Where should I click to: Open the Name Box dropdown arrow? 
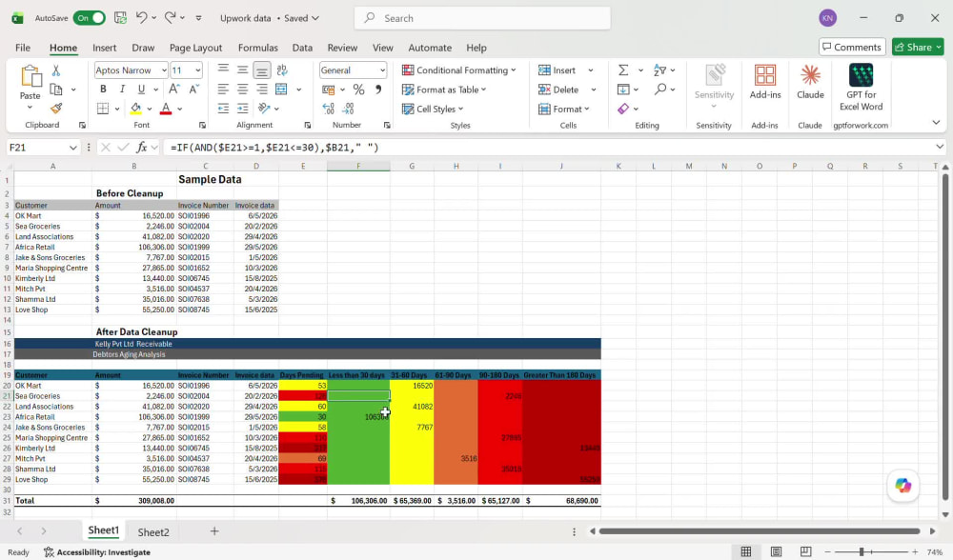(x=73, y=148)
